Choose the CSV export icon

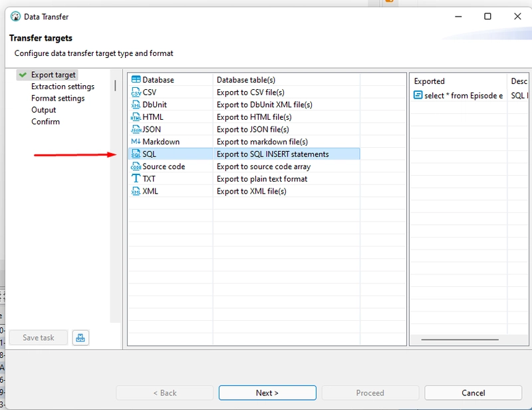tap(136, 93)
